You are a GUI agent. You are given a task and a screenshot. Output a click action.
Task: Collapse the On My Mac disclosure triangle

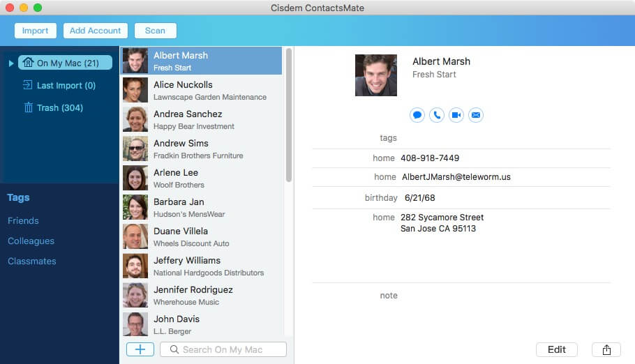point(11,63)
